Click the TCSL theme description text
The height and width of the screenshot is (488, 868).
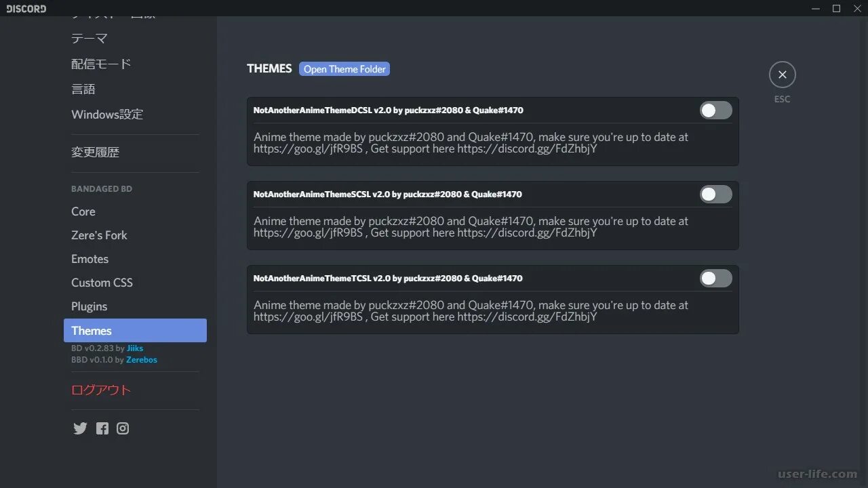click(x=471, y=310)
